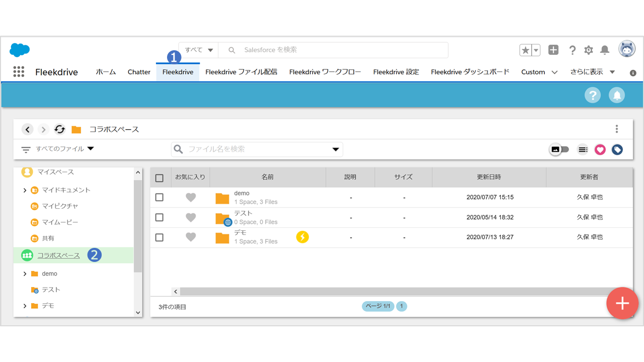This screenshot has width=644, height=362.
Task: Open the Salesforce setup gear
Action: 589,50
